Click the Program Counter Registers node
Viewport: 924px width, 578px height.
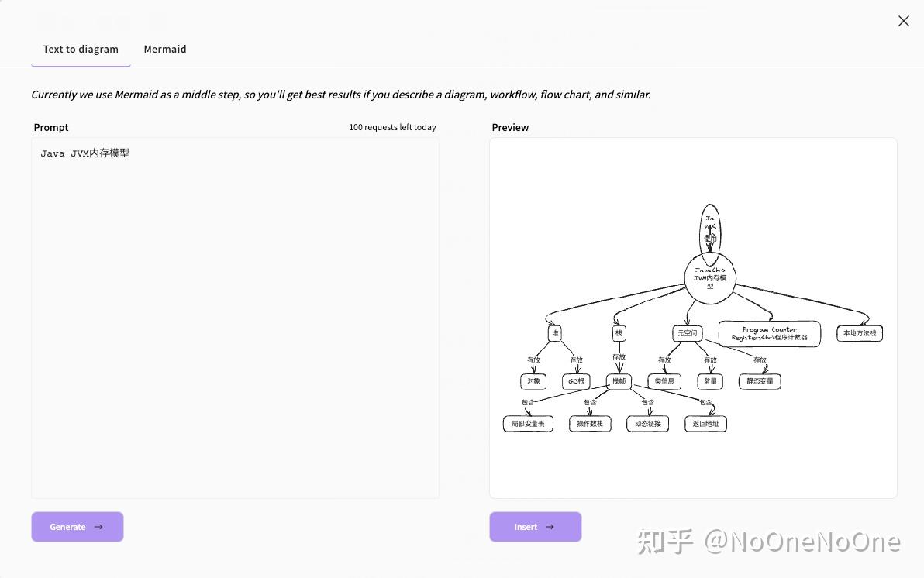(770, 334)
